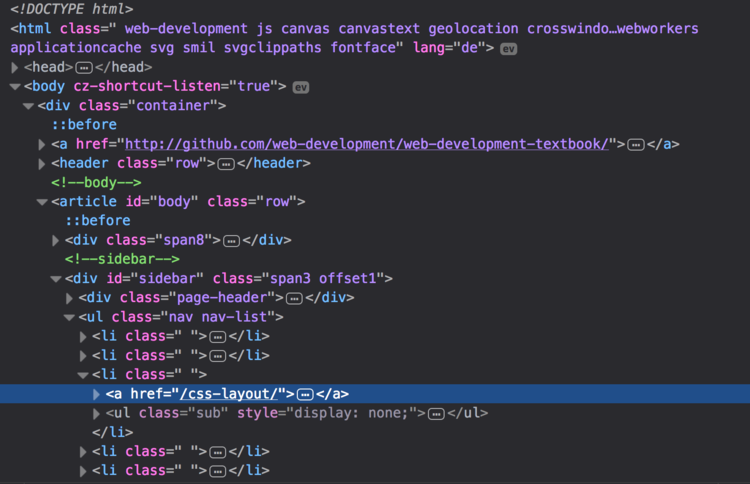Click ellipsis badge in header row element
Screen dimensions: 750x484
(226, 164)
